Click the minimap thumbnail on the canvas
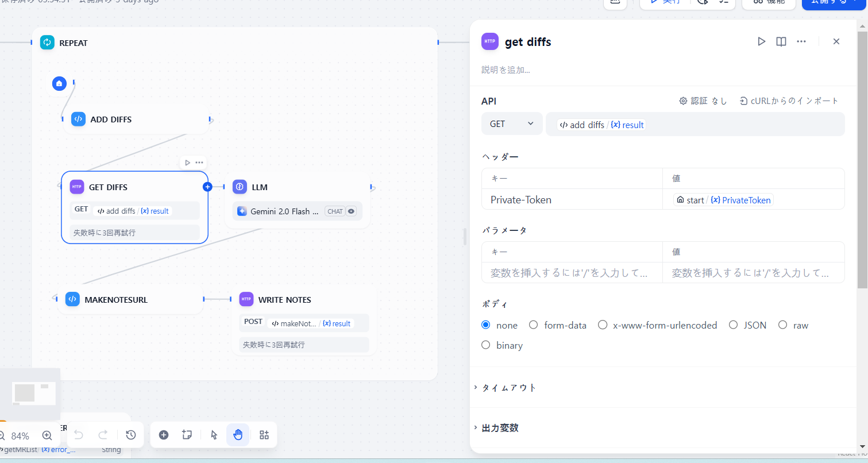868x463 pixels. 30,393
